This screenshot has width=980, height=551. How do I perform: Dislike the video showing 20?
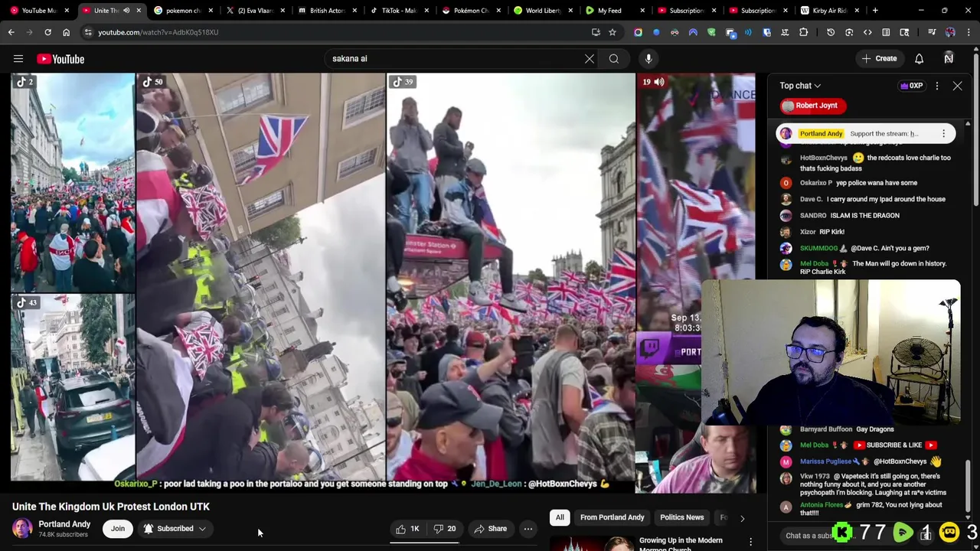[x=445, y=529]
